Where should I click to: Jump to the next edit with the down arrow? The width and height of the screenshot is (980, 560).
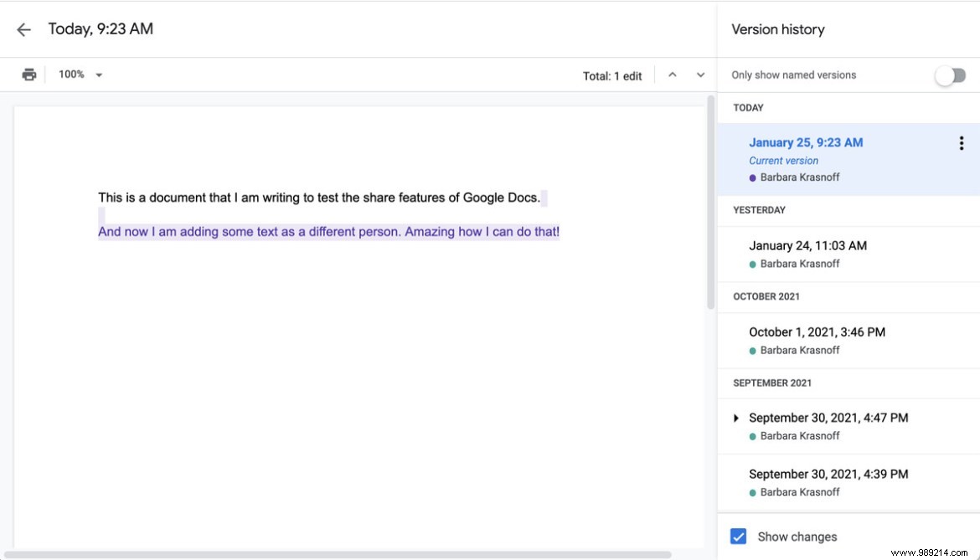[x=702, y=74]
